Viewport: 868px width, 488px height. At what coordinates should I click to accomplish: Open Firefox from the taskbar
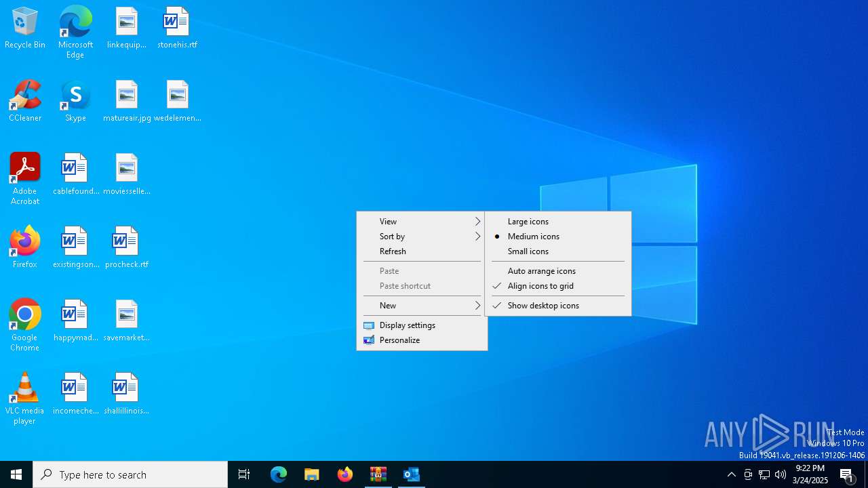pos(345,474)
